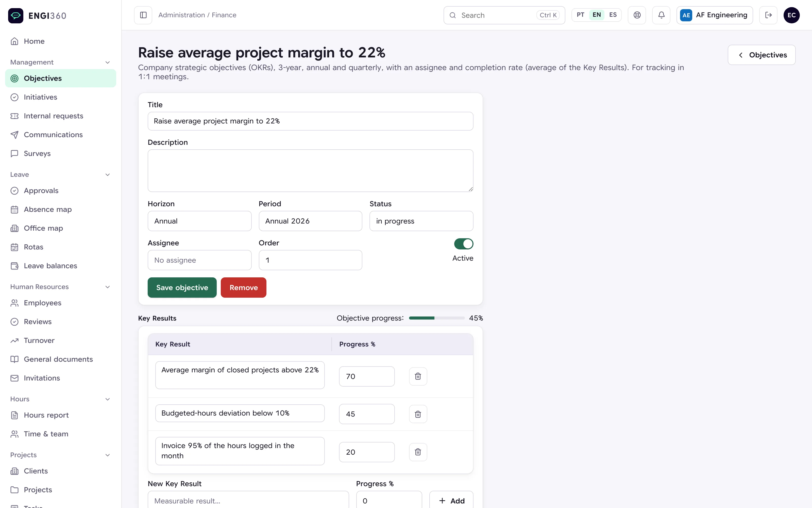Open the help lifebuoy icon

point(637,15)
